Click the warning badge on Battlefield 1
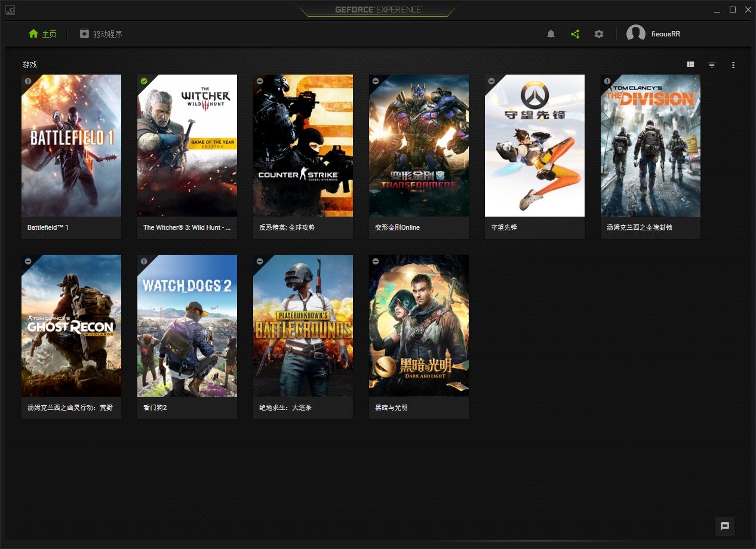 [27, 81]
